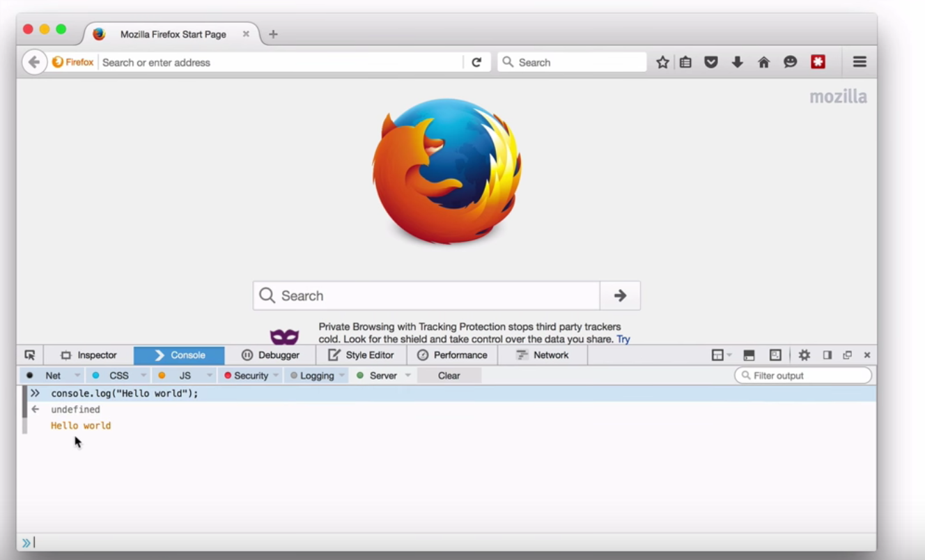Select the Console tab
The image size is (925, 560).
(x=179, y=355)
